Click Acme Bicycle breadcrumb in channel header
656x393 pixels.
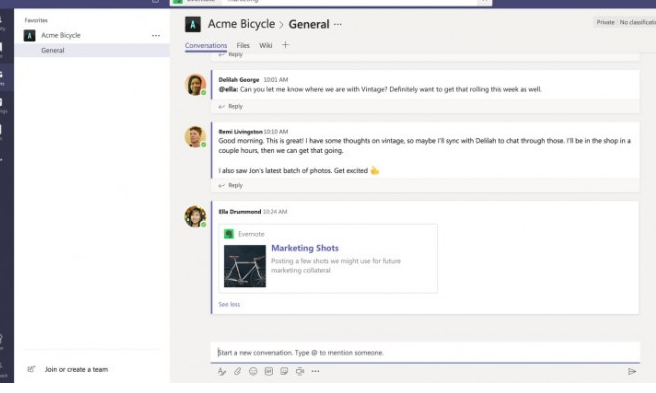click(x=241, y=24)
